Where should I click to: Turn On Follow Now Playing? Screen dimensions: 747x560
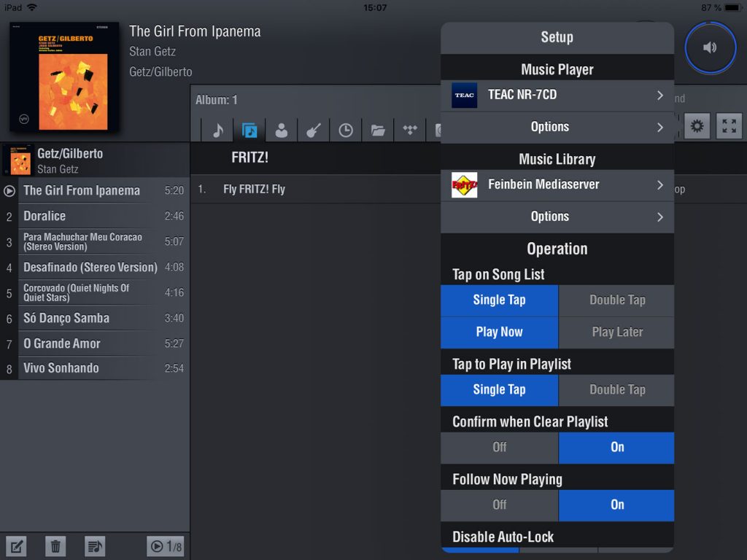(617, 505)
